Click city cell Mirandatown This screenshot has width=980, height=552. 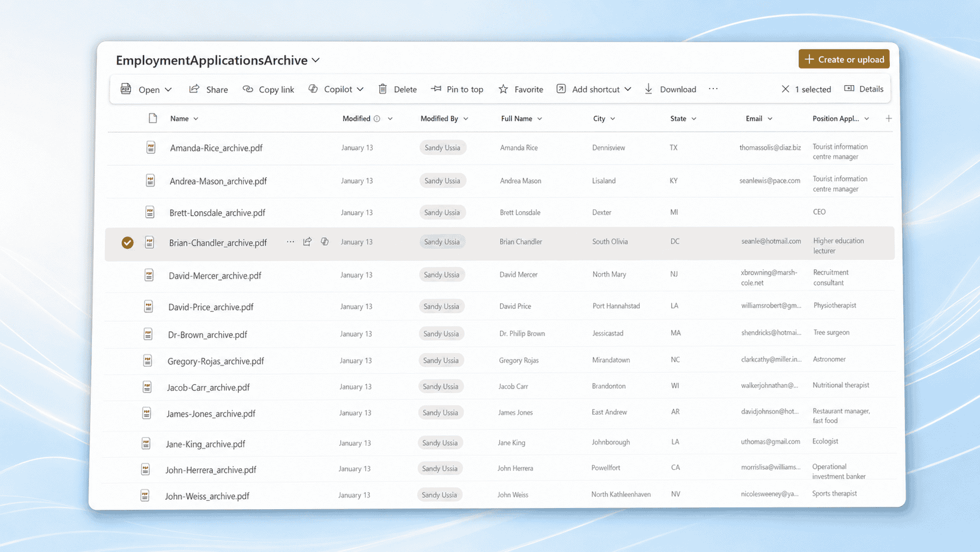[611, 360]
